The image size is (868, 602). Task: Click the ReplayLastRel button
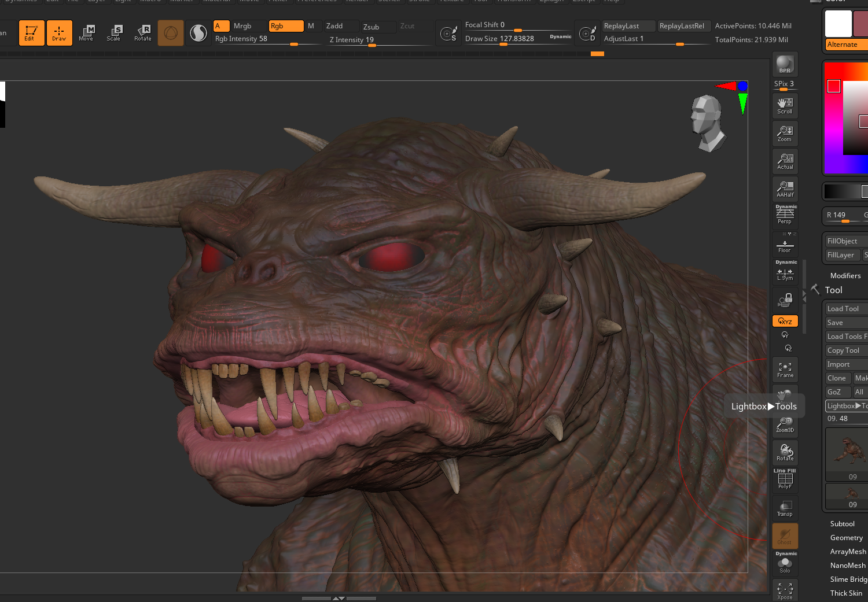tap(684, 26)
